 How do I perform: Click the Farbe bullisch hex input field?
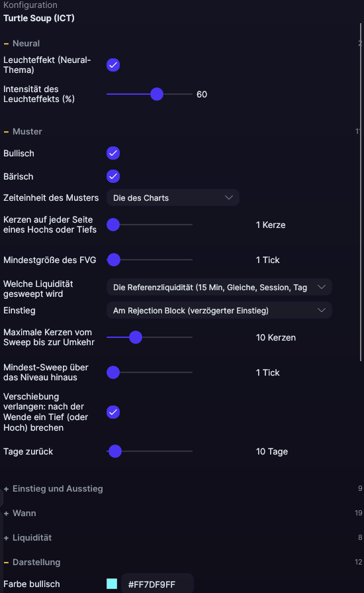[x=158, y=584]
